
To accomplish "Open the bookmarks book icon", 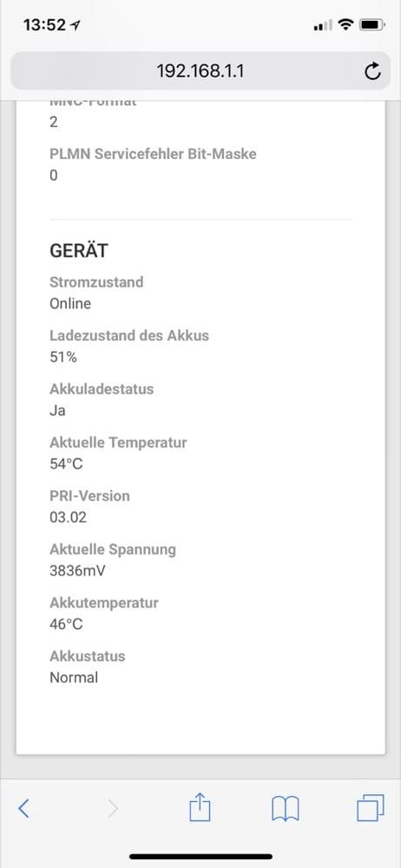I will click(286, 809).
